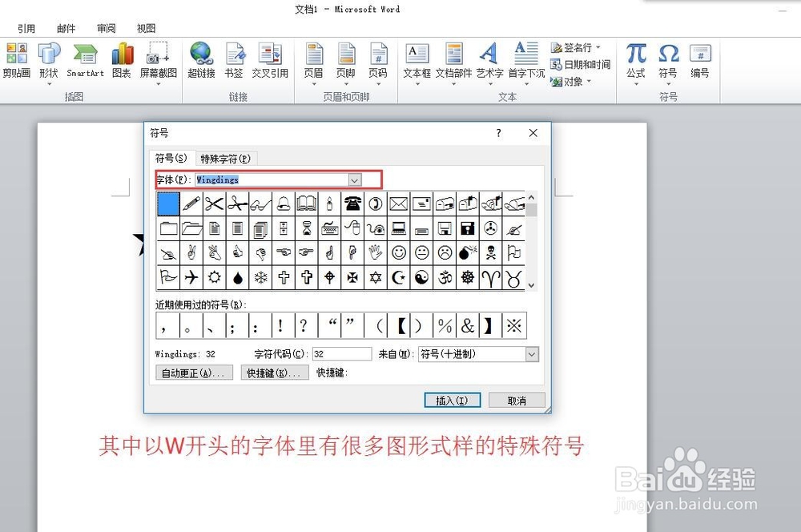Open the 字体 Wingdings dropdown

[x=355, y=179]
